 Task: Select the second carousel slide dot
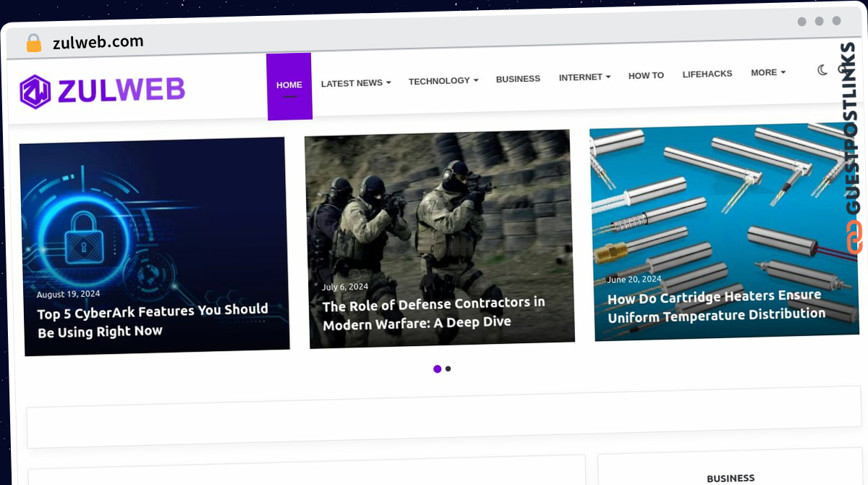pyautogui.click(x=448, y=368)
